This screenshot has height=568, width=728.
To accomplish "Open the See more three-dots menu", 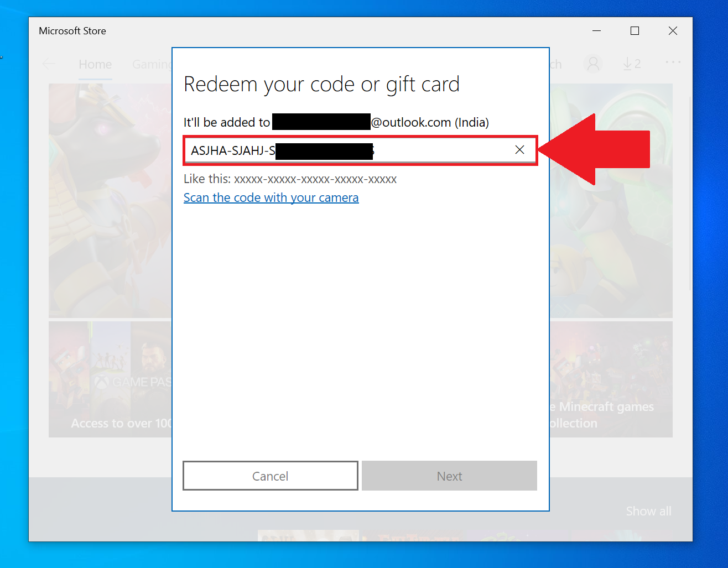I will (673, 62).
